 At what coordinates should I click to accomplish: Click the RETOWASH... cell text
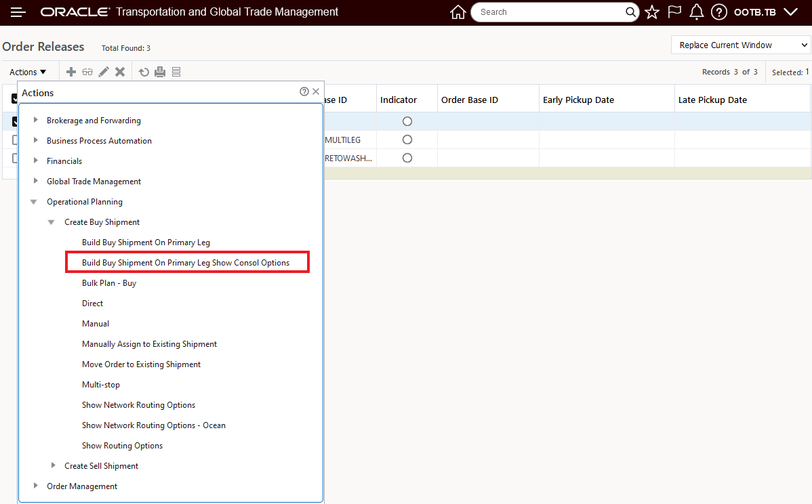pos(348,158)
